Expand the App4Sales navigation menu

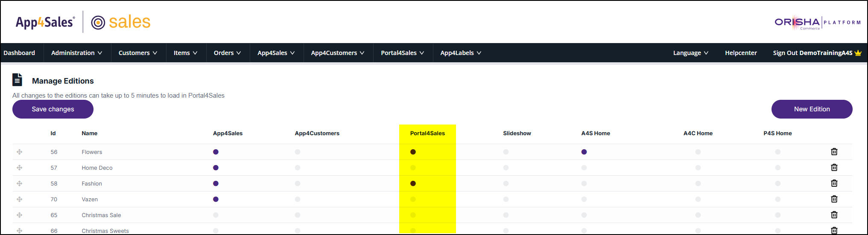coord(276,53)
